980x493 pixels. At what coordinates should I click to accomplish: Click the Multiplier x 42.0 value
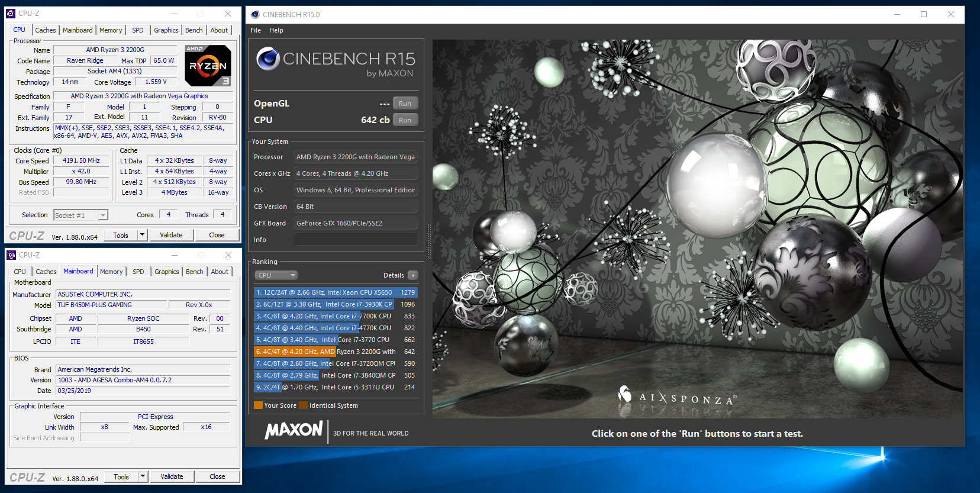(x=82, y=171)
